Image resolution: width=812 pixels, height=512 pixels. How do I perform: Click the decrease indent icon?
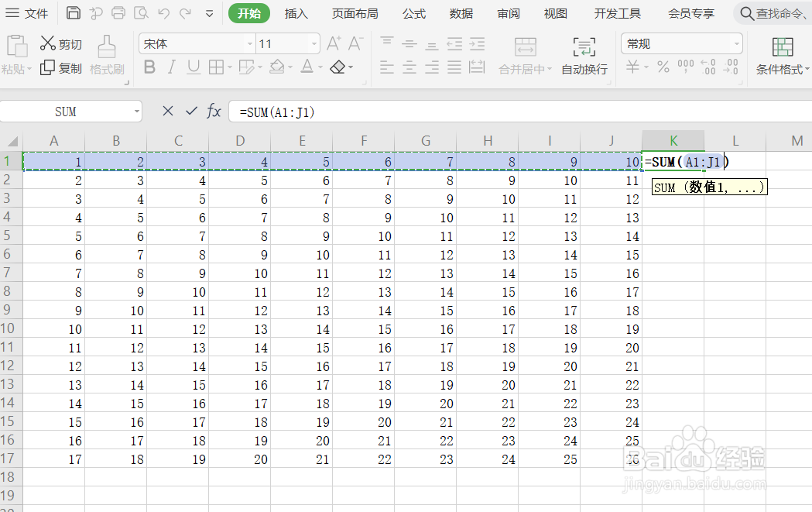point(454,43)
